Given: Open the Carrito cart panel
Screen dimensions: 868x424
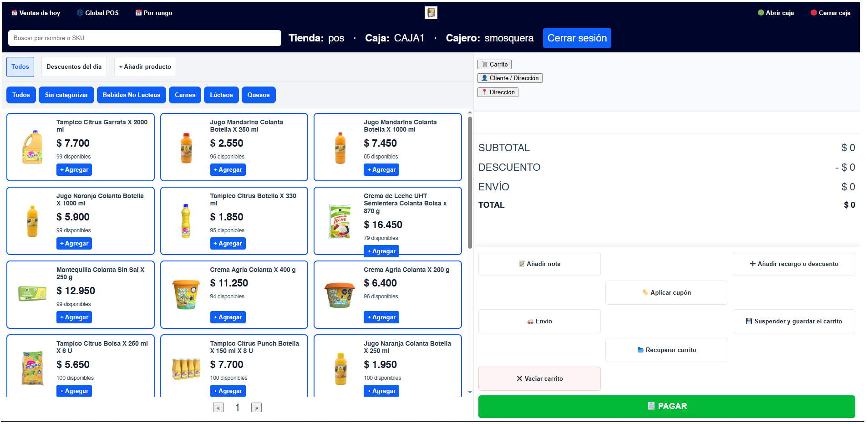Looking at the screenshot, I should click(x=494, y=65).
